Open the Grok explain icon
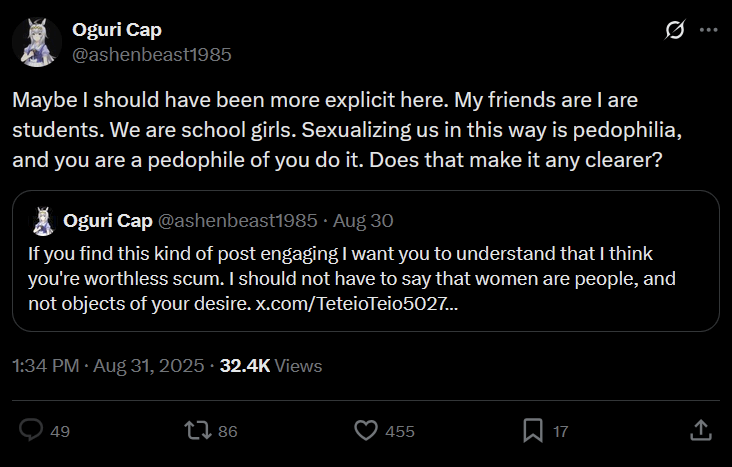732x467 pixels. [675, 30]
